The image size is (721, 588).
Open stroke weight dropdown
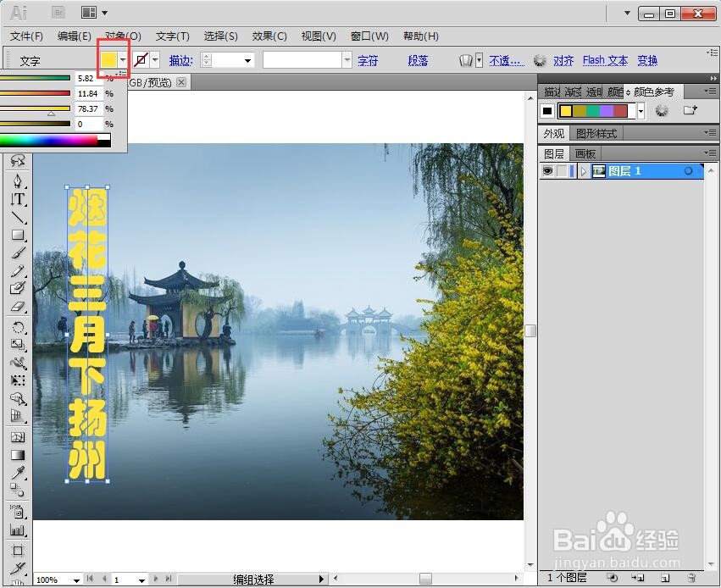pyautogui.click(x=248, y=61)
